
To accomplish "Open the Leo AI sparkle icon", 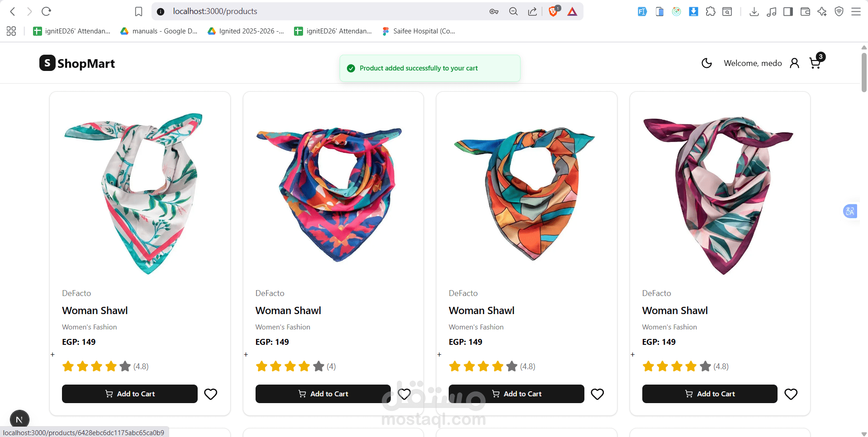I will click(x=822, y=11).
